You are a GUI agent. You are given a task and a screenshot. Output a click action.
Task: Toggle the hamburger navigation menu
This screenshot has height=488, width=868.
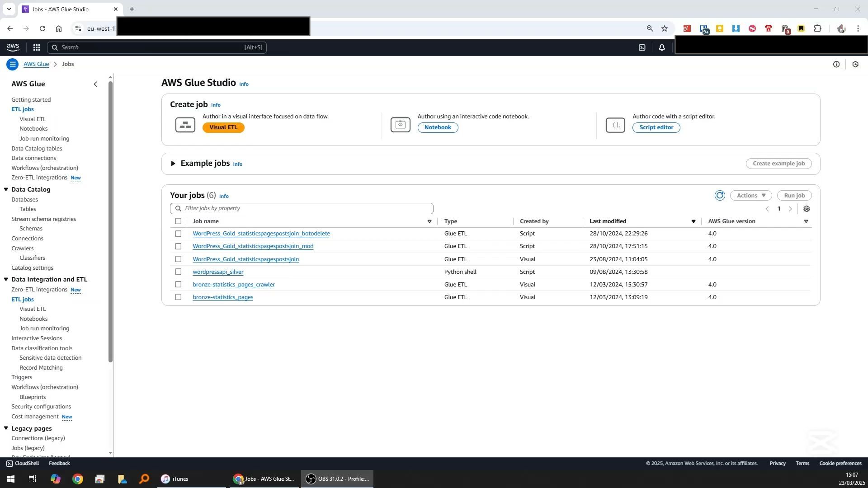pyautogui.click(x=13, y=64)
